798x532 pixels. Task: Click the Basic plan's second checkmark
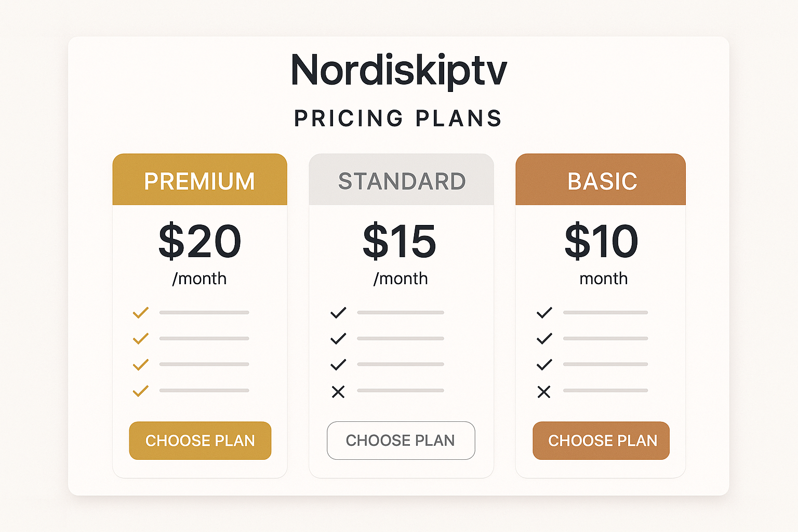544,338
